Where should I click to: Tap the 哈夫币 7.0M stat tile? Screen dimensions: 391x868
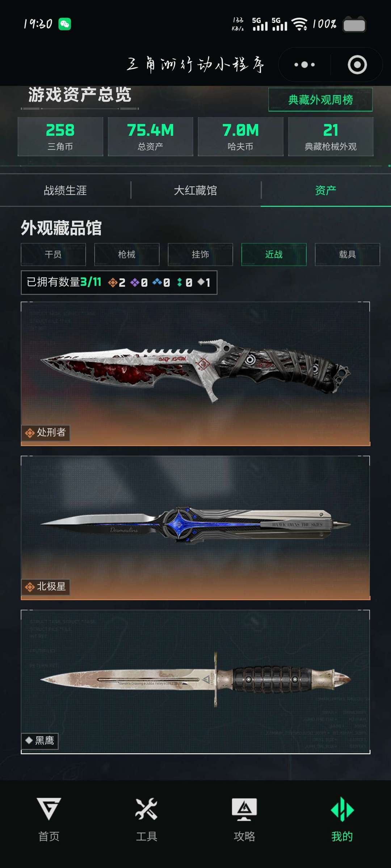[x=240, y=137]
